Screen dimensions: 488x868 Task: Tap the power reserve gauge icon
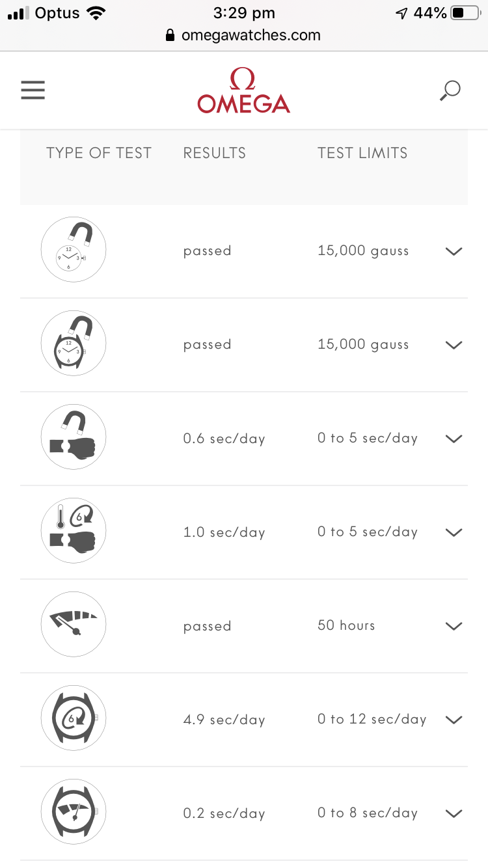pyautogui.click(x=74, y=625)
